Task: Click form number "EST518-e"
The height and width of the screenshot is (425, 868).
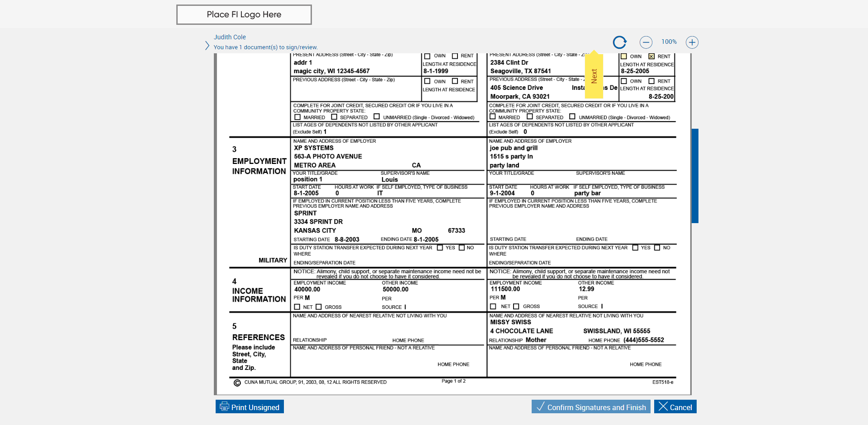Action: (x=663, y=382)
